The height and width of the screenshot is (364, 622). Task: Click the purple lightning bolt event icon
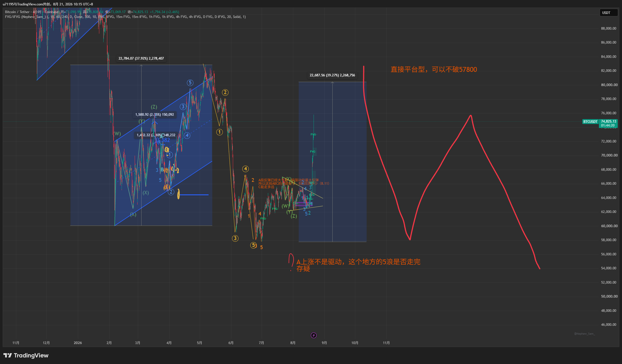coord(314,335)
